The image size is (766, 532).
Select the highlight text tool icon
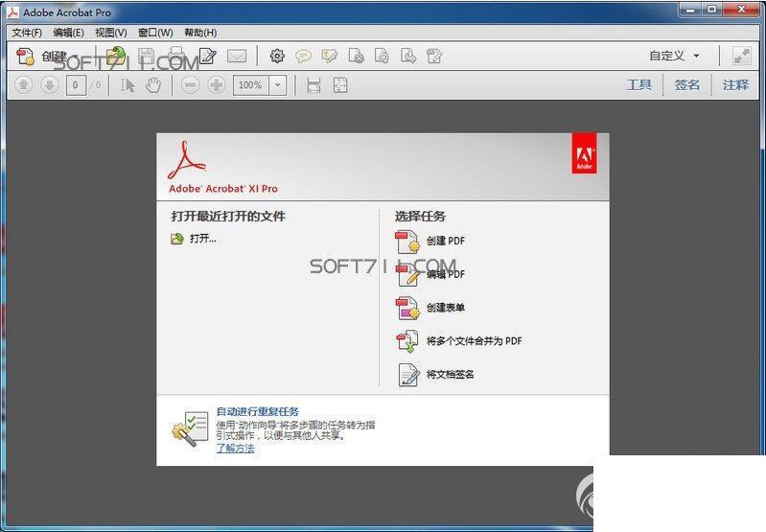pos(330,57)
